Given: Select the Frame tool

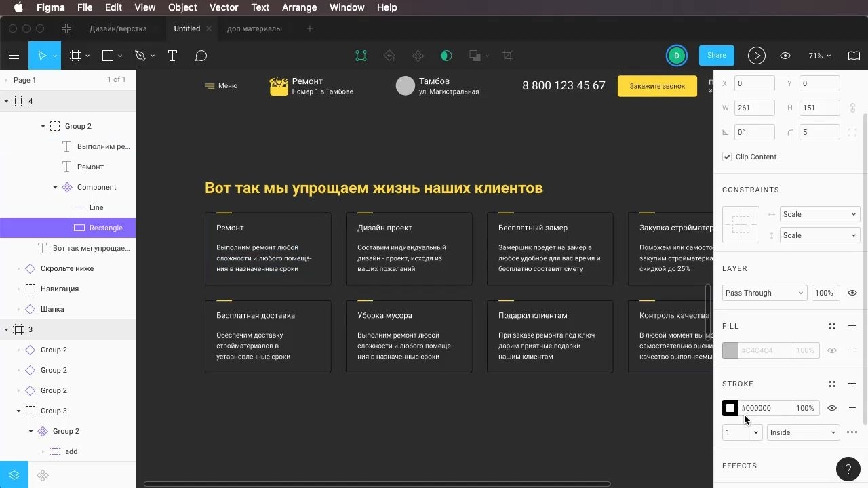Looking at the screenshot, I should (75, 56).
